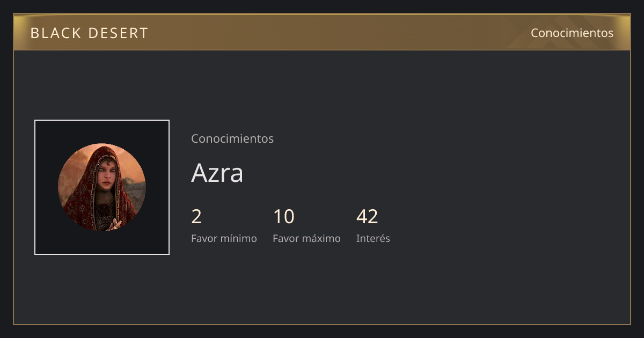Screen dimensions: 644x338
Task: Select the Interés value 42
Action: pos(367,217)
